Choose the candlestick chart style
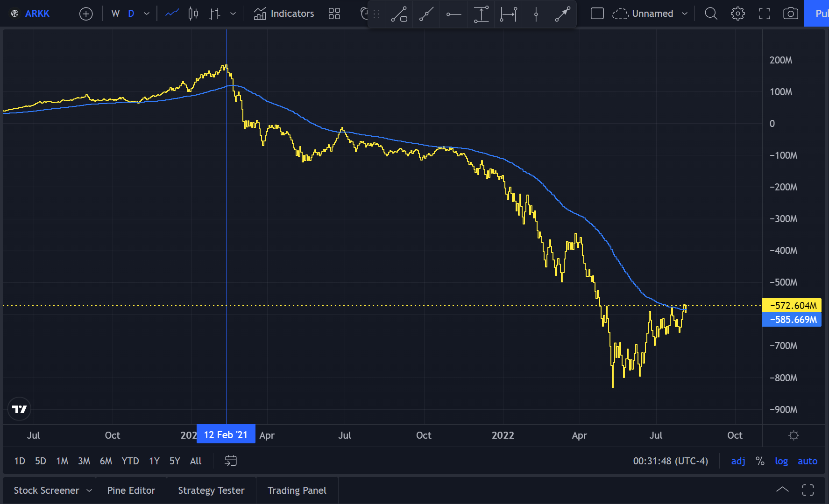The height and width of the screenshot is (504, 829). coord(193,14)
